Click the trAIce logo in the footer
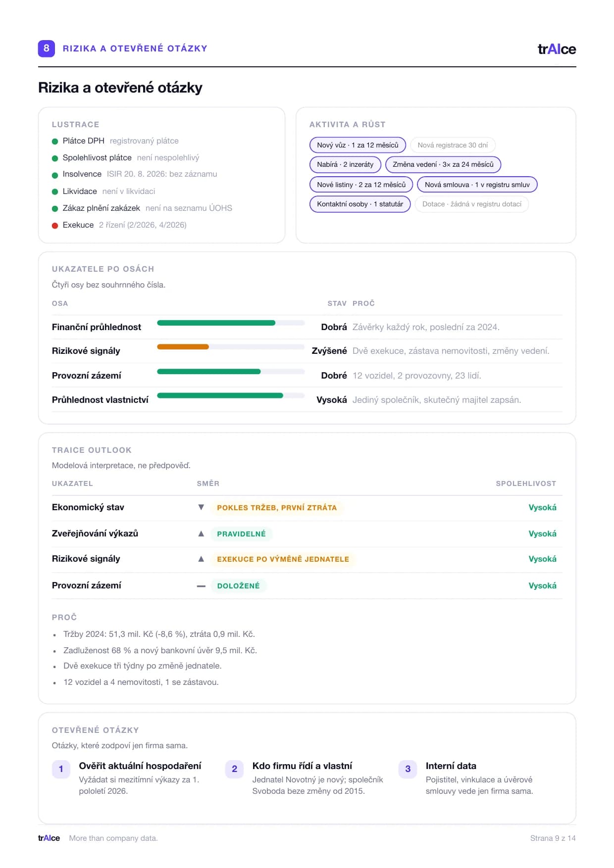The image size is (614, 868). point(49,838)
